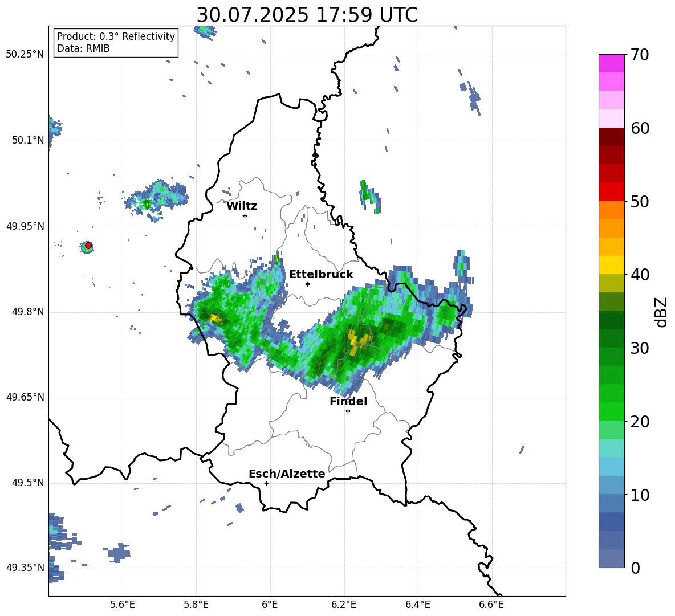This screenshot has width=675, height=616.
Task: Click the 49.95°N latitude label
Action: pyautogui.click(x=25, y=226)
